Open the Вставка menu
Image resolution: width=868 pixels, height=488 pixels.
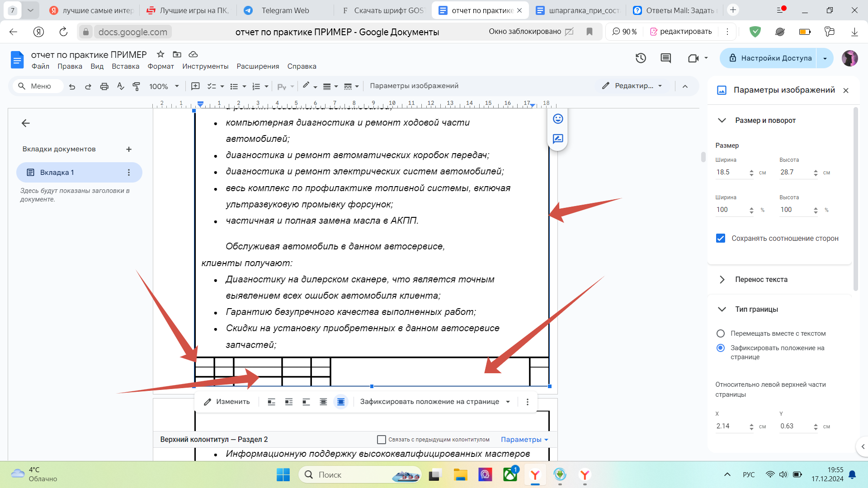[x=126, y=66]
